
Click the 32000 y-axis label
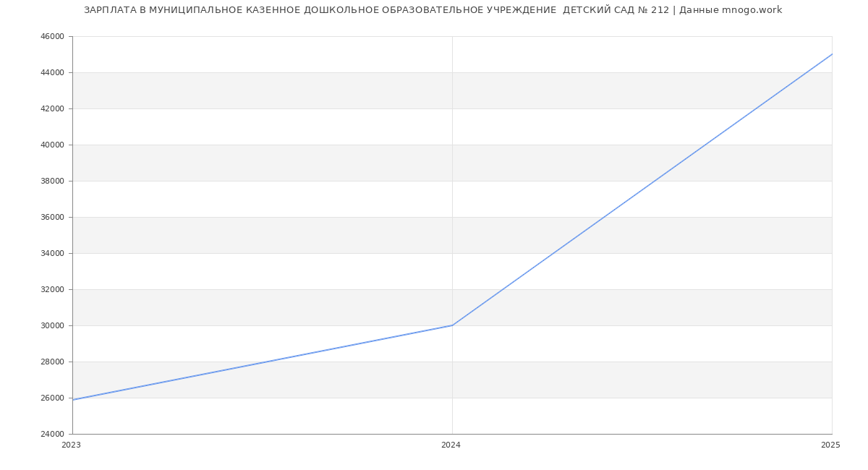pos(54,289)
